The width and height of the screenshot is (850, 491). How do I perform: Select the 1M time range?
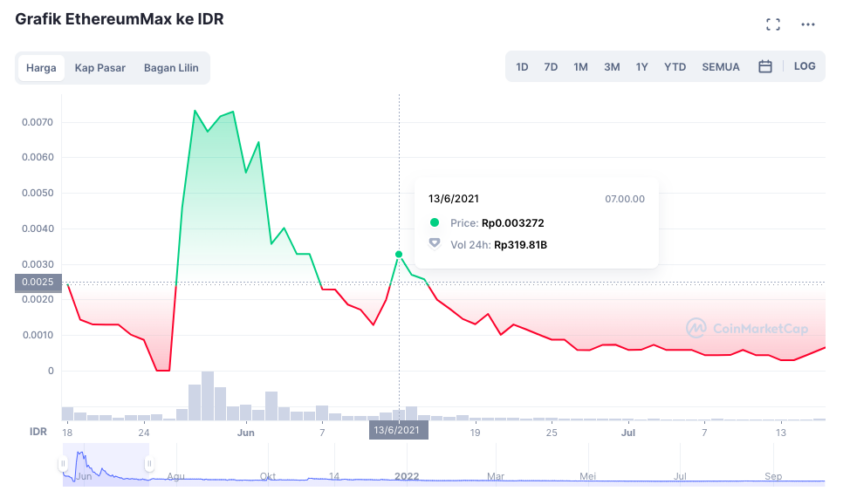click(581, 67)
